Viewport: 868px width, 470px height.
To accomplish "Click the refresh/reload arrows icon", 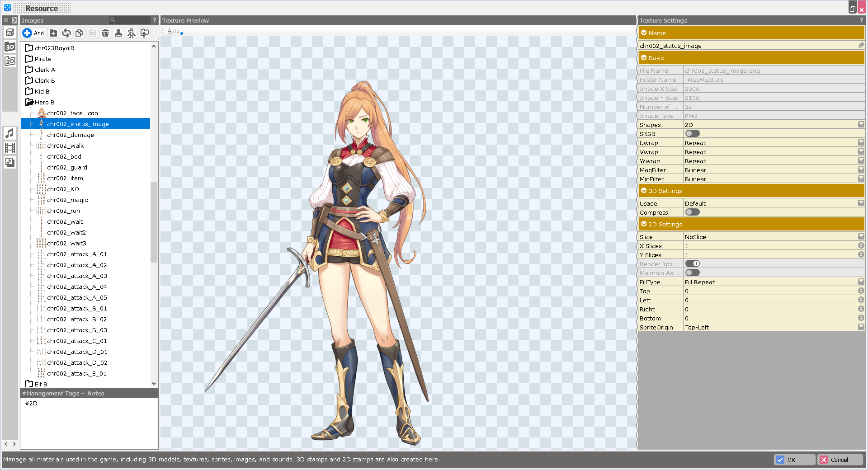I will 66,33.
